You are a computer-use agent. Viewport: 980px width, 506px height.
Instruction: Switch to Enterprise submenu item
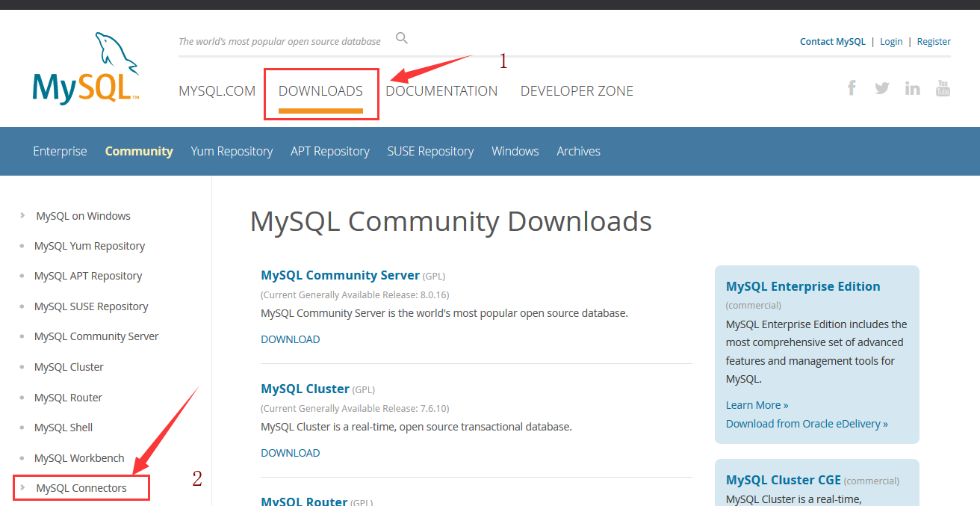coord(60,151)
